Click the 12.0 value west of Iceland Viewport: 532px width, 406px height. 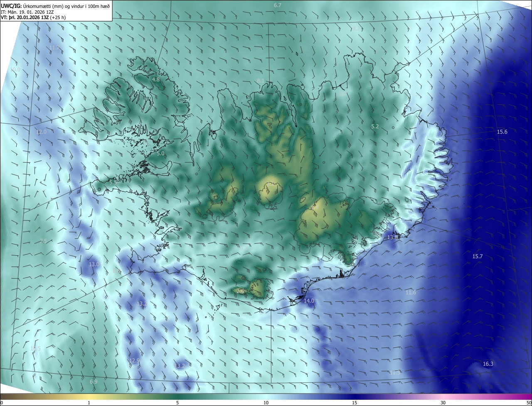point(41,132)
